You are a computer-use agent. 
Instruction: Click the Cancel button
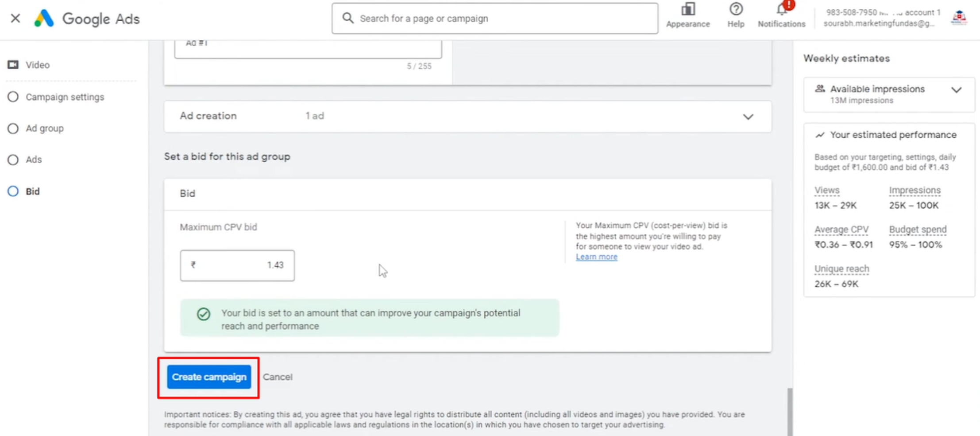pos(278,377)
